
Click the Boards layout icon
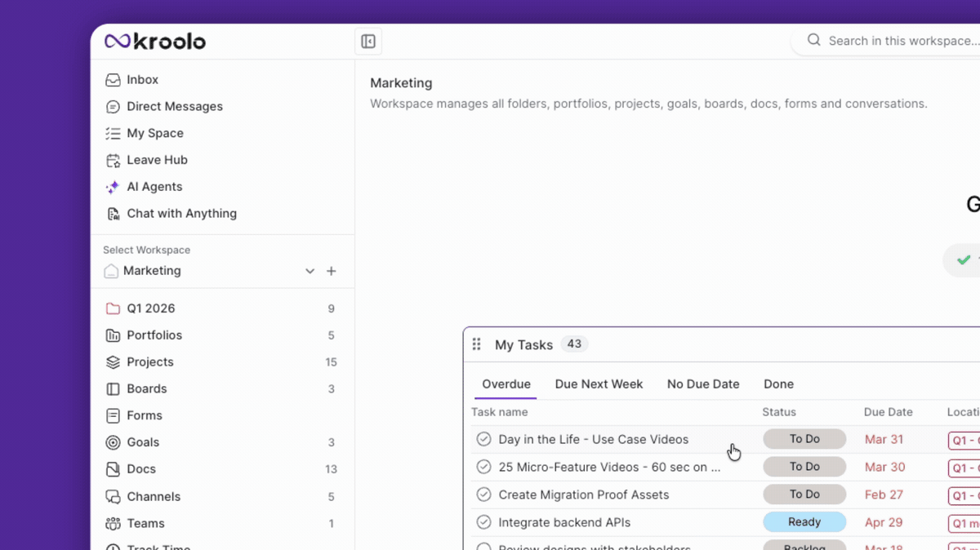(x=113, y=389)
